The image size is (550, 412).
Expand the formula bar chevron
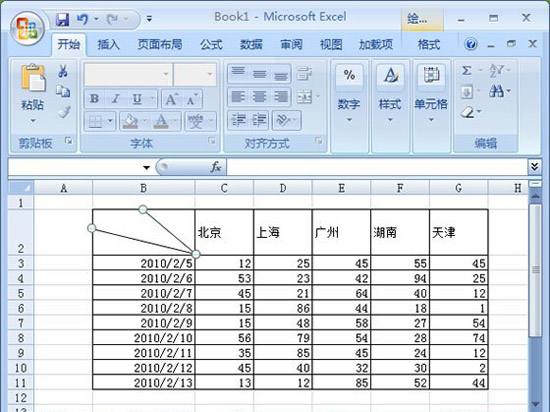[x=534, y=167]
